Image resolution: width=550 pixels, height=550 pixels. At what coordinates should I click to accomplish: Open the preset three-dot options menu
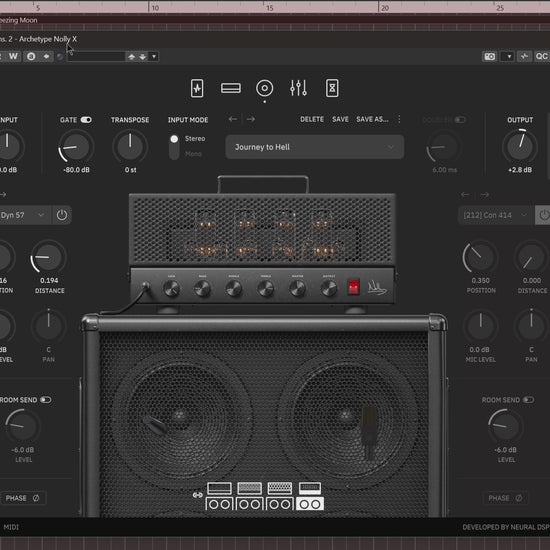tap(399, 119)
